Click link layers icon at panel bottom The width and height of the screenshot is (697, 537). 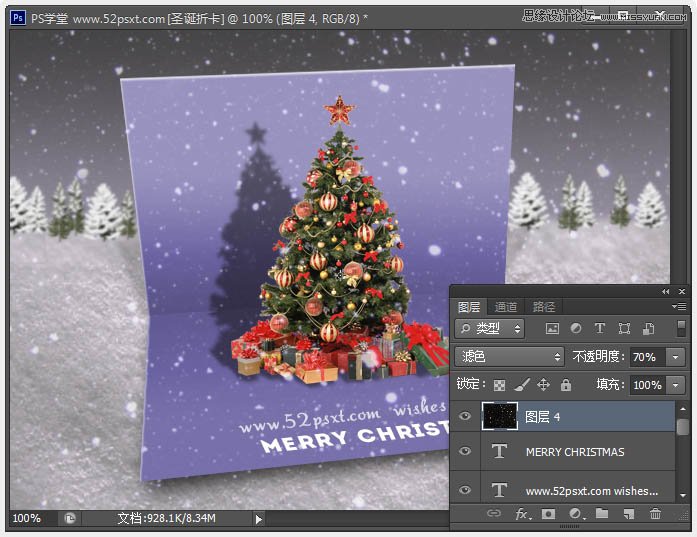click(493, 513)
